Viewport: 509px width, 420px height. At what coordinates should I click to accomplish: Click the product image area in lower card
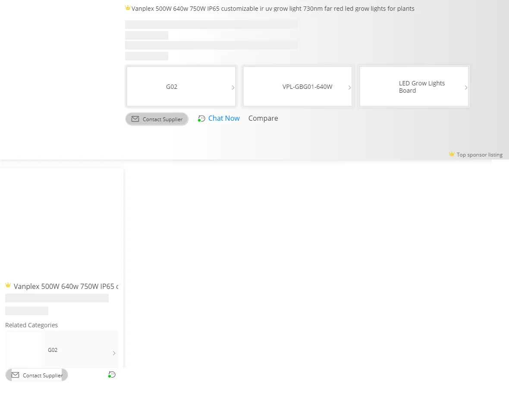[62, 224]
